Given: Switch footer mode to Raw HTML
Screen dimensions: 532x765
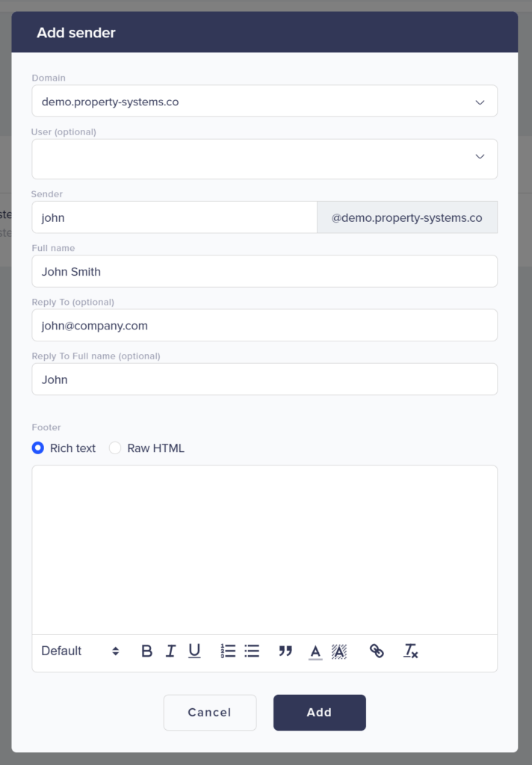Looking at the screenshot, I should (115, 448).
